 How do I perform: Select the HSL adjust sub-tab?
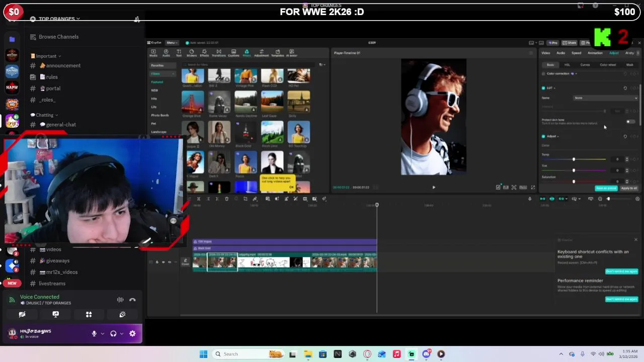pyautogui.click(x=567, y=65)
